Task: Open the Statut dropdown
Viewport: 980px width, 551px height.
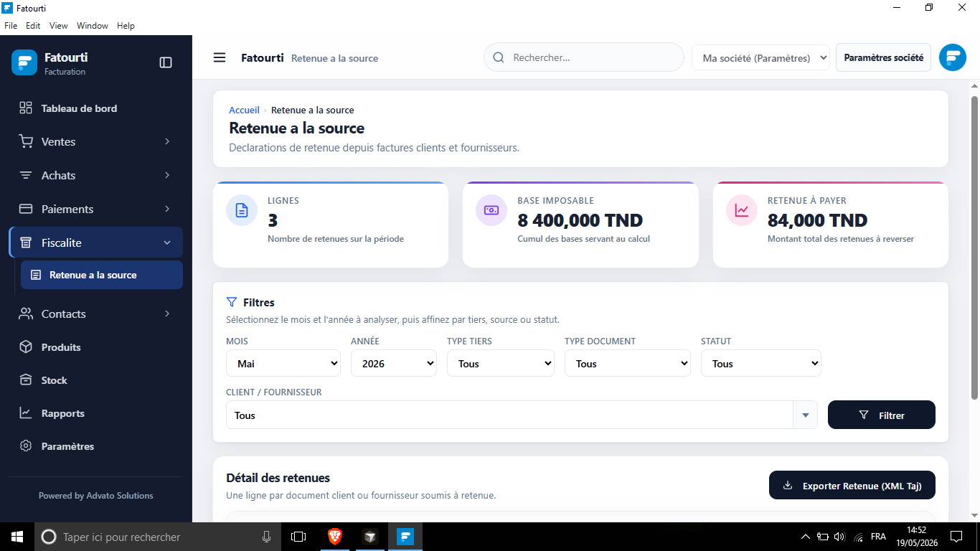Action: tap(761, 363)
